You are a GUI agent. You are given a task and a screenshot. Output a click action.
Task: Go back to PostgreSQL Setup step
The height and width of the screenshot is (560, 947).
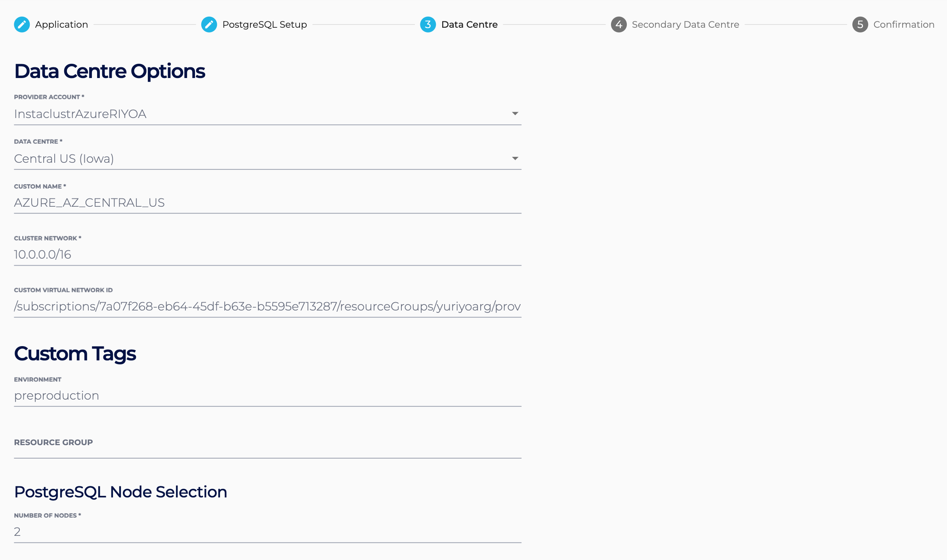(x=264, y=25)
